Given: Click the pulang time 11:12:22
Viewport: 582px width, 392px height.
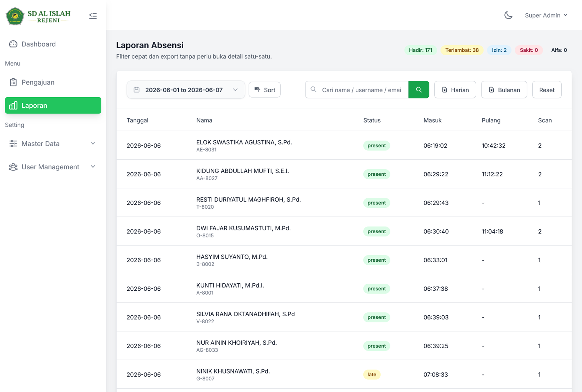Looking at the screenshot, I should pos(492,174).
